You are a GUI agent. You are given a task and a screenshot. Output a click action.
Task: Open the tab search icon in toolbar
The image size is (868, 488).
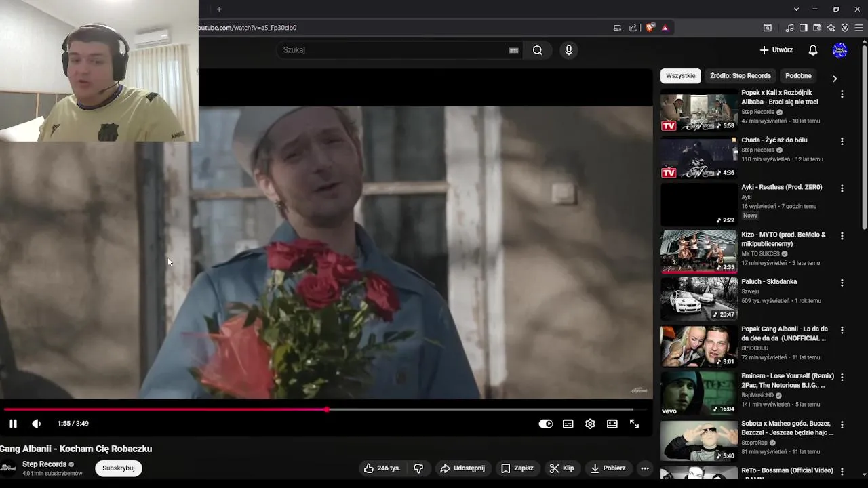767,28
